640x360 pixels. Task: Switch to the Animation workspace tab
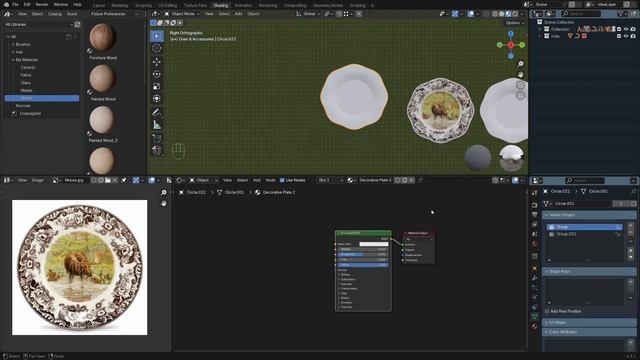coord(243,5)
